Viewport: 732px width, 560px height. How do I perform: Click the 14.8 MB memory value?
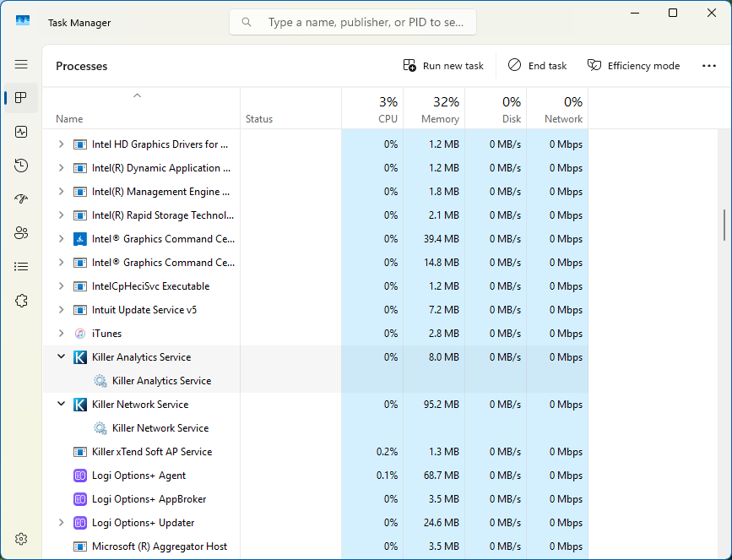coord(442,263)
